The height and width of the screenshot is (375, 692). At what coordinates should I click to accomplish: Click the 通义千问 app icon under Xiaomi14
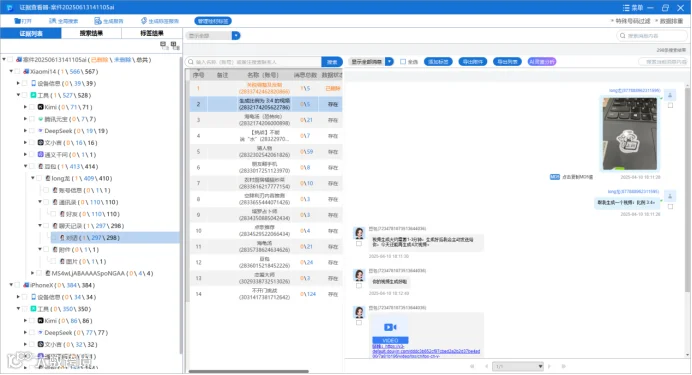click(40, 154)
